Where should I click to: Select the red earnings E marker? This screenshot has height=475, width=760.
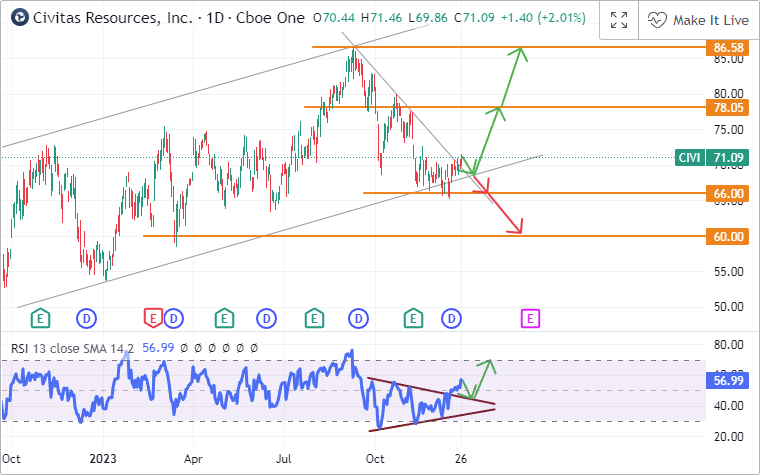pyautogui.click(x=153, y=318)
